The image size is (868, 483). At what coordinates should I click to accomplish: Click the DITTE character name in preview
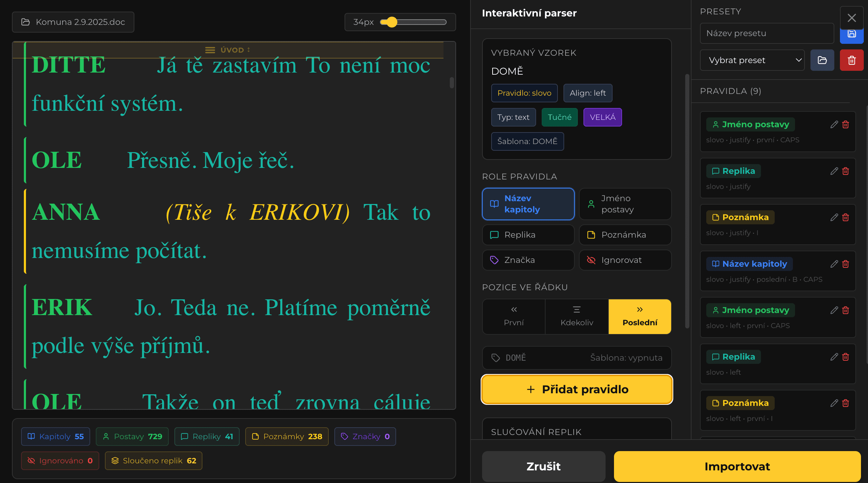(69, 65)
